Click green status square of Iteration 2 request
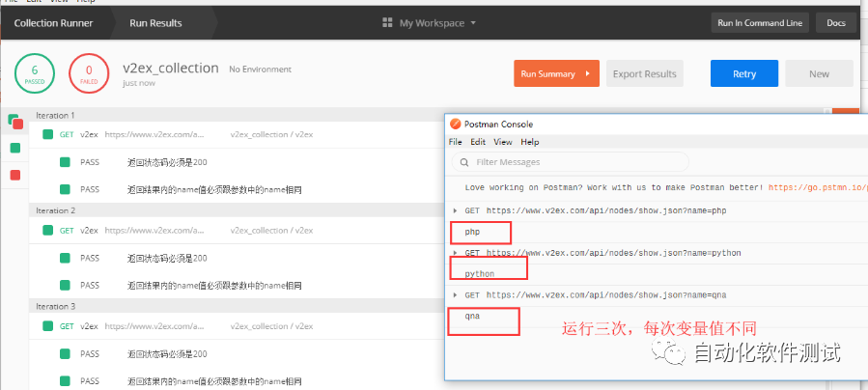 [x=47, y=230]
